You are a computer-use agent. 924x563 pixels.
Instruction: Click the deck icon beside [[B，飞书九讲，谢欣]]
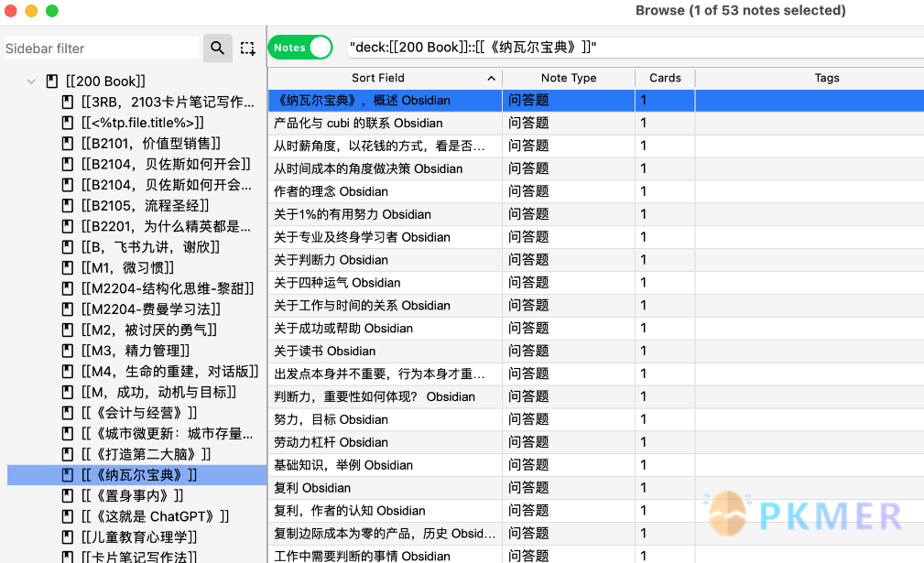pyautogui.click(x=68, y=247)
